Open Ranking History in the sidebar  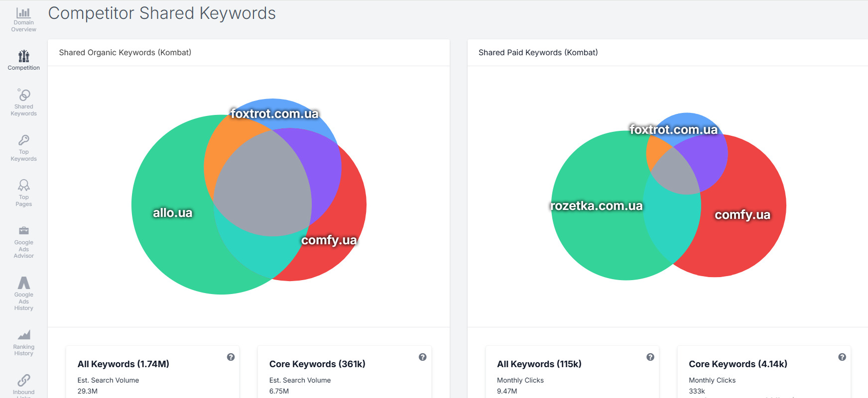pos(23,342)
